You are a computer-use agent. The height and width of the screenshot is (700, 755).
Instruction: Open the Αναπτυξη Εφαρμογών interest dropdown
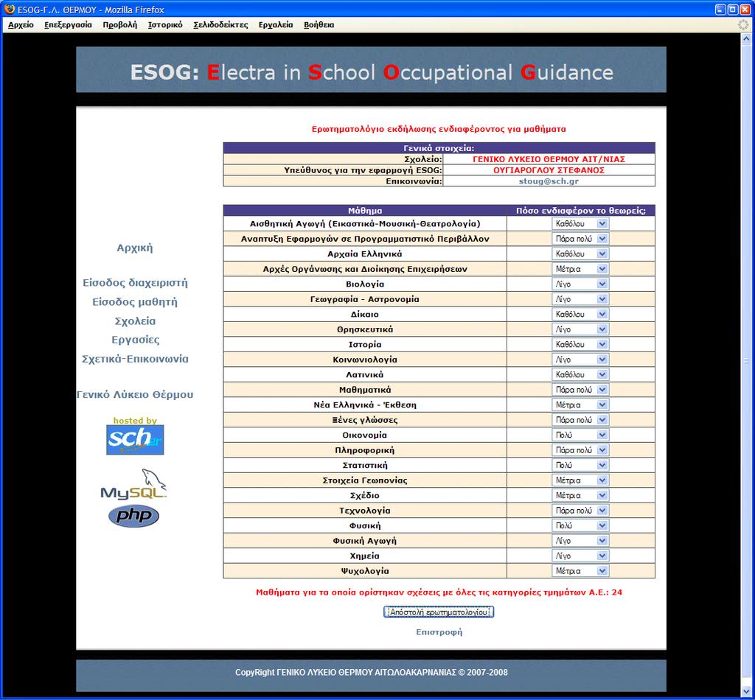(580, 239)
